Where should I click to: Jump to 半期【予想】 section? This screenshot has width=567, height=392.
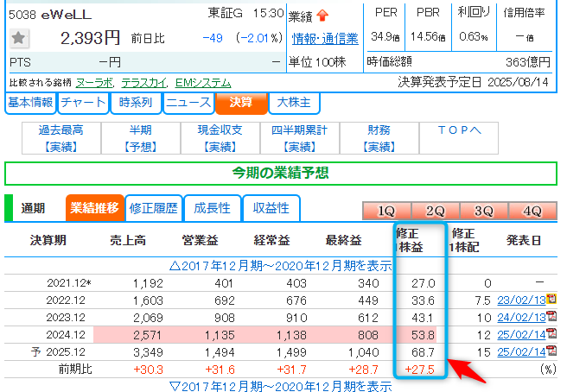click(x=141, y=138)
